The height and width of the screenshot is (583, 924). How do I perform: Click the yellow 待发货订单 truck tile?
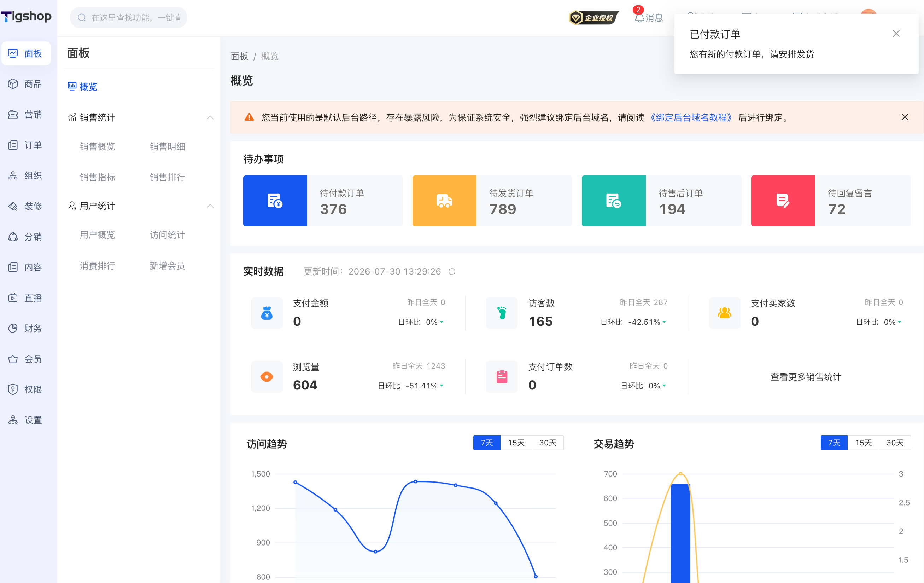point(444,201)
